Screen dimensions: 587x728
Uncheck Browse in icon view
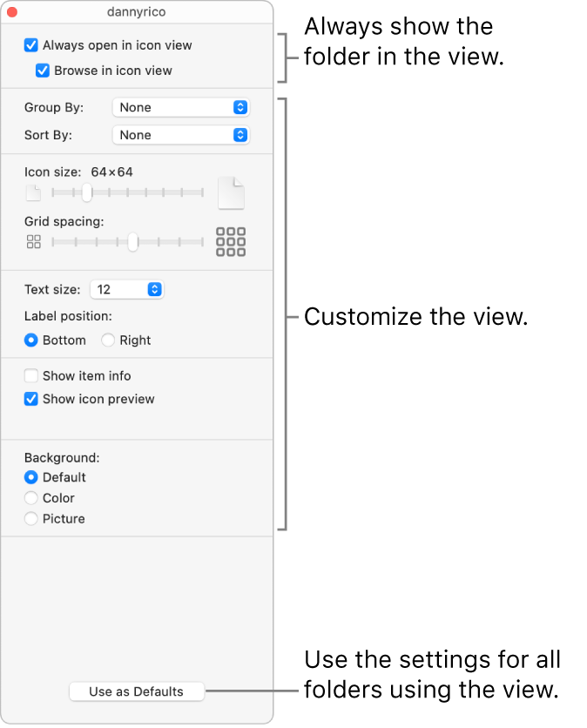coord(43,71)
